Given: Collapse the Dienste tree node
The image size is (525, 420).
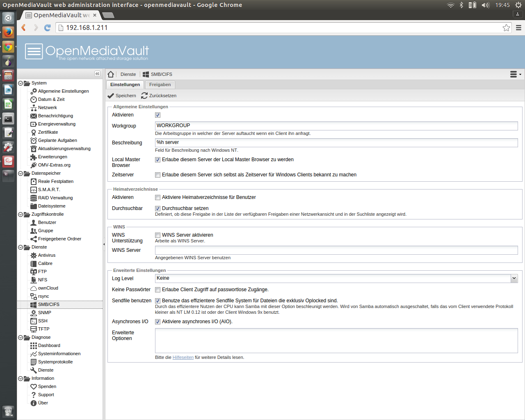Looking at the screenshot, I should [x=21, y=247].
